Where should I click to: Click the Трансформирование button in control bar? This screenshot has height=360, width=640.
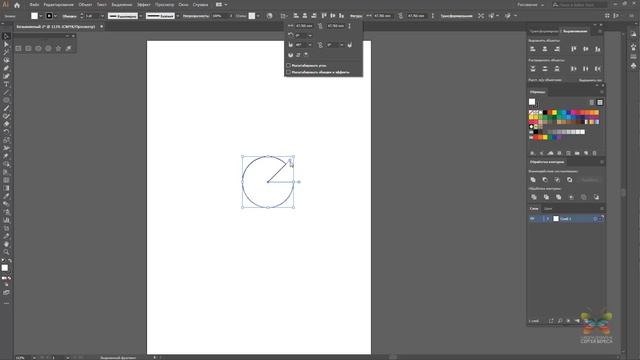coord(456,16)
